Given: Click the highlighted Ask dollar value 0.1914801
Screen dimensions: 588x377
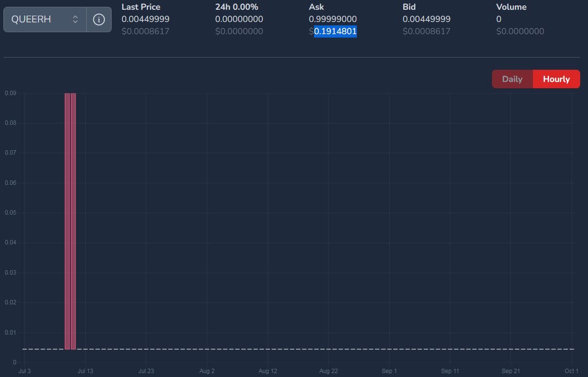Looking at the screenshot, I should [x=335, y=31].
